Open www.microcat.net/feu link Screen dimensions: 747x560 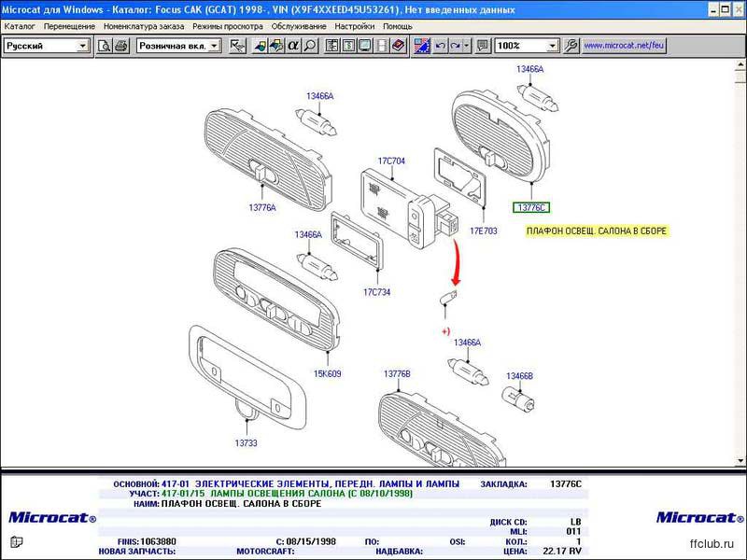pyautogui.click(x=623, y=46)
